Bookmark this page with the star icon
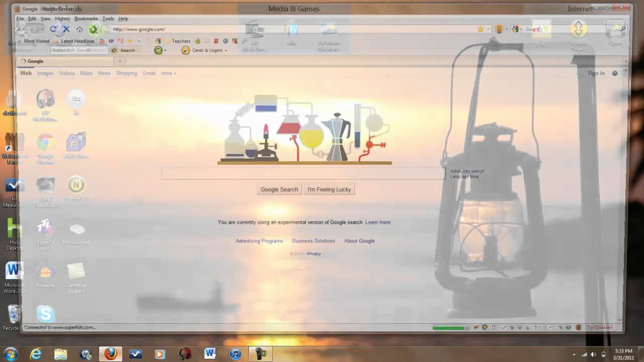644x362 pixels. 480,29
